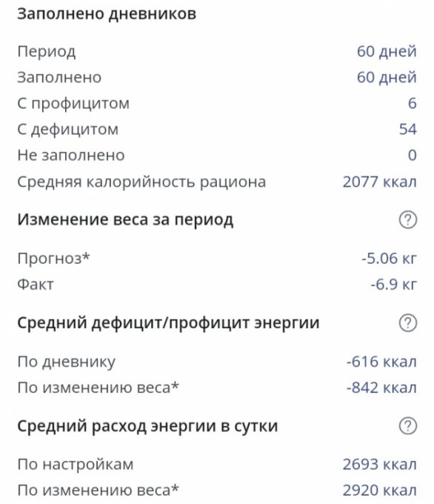This screenshot has height=504, width=434.
Task: Open help icon for Средний дефицит/профицит энергии
Action: pos(408,323)
